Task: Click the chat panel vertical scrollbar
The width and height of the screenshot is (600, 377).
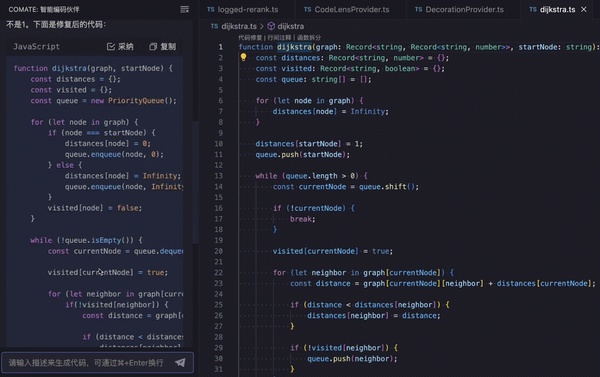Action: (x=195, y=182)
